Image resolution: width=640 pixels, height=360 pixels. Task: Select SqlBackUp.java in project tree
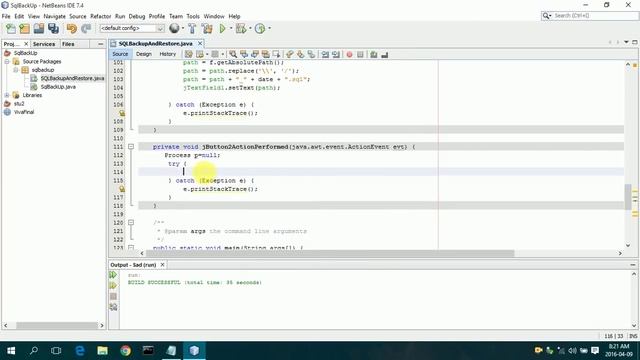coord(58,87)
